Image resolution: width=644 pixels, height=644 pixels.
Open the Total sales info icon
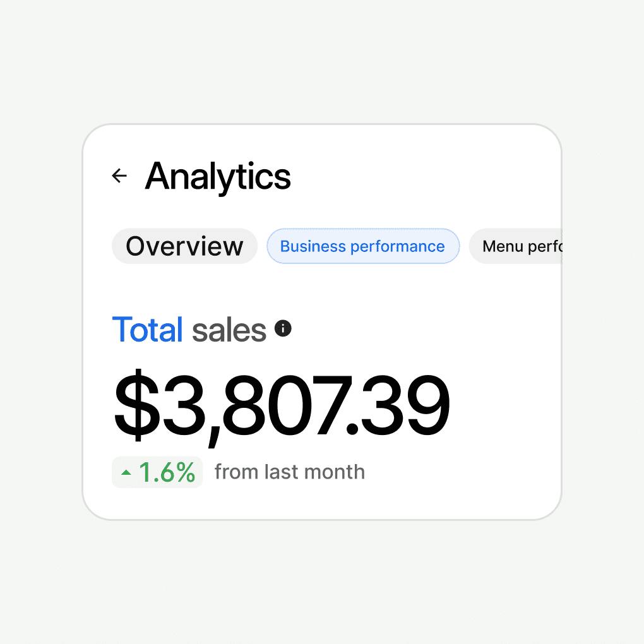pyautogui.click(x=283, y=328)
